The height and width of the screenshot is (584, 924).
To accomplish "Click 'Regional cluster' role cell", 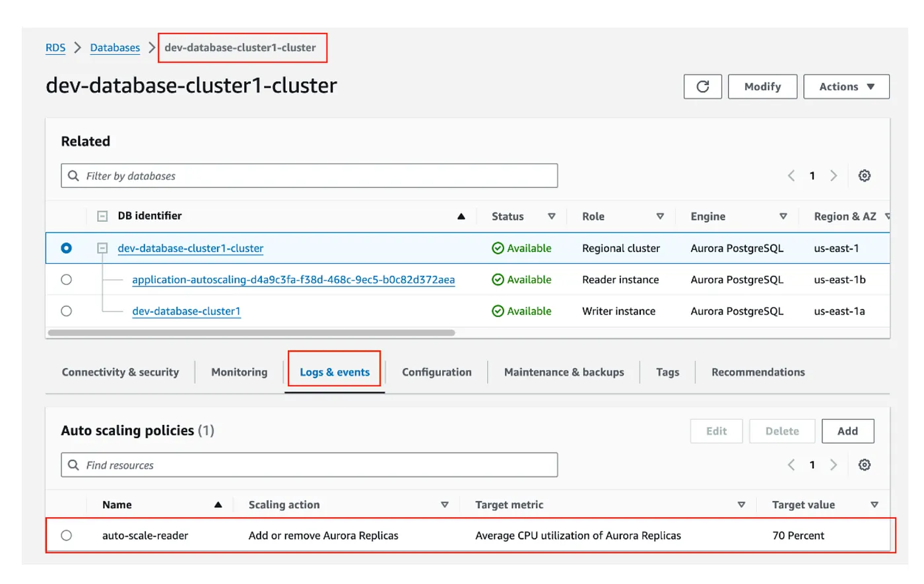I will pyautogui.click(x=621, y=248).
